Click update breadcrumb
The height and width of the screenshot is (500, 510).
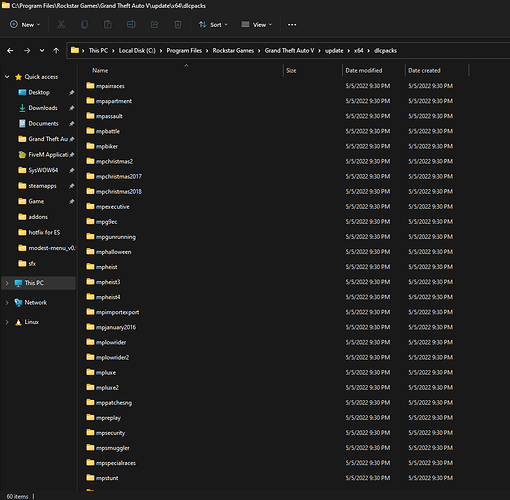334,51
